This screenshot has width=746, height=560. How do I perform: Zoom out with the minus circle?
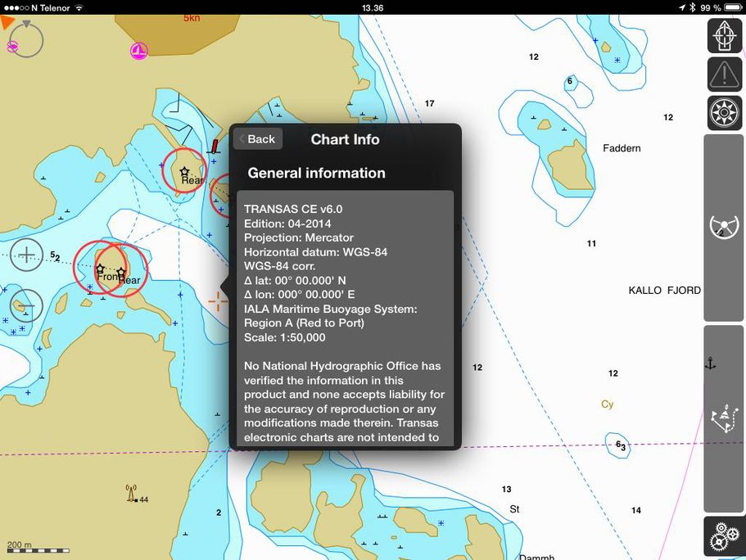point(26,305)
